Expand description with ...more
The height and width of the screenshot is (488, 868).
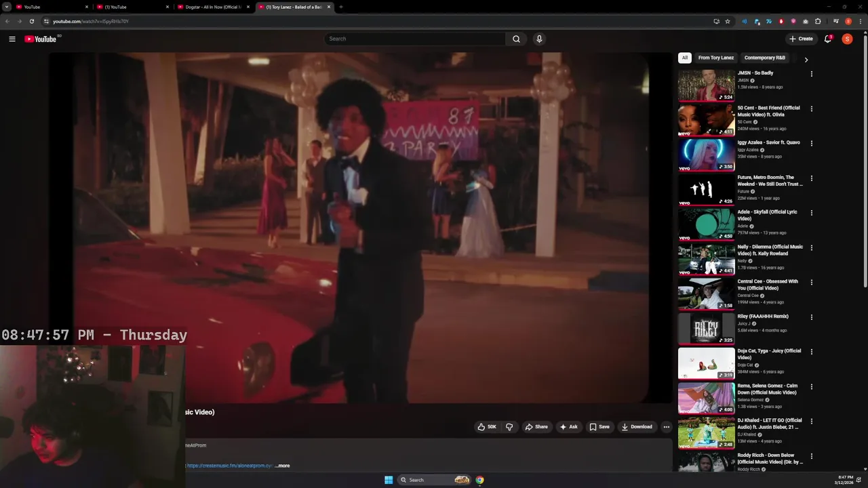pyautogui.click(x=282, y=466)
